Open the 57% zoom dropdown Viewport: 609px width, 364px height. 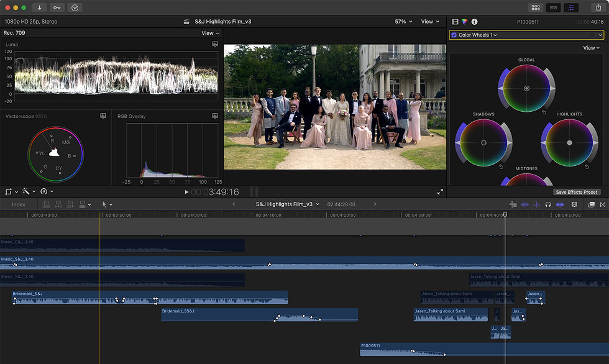(x=401, y=22)
